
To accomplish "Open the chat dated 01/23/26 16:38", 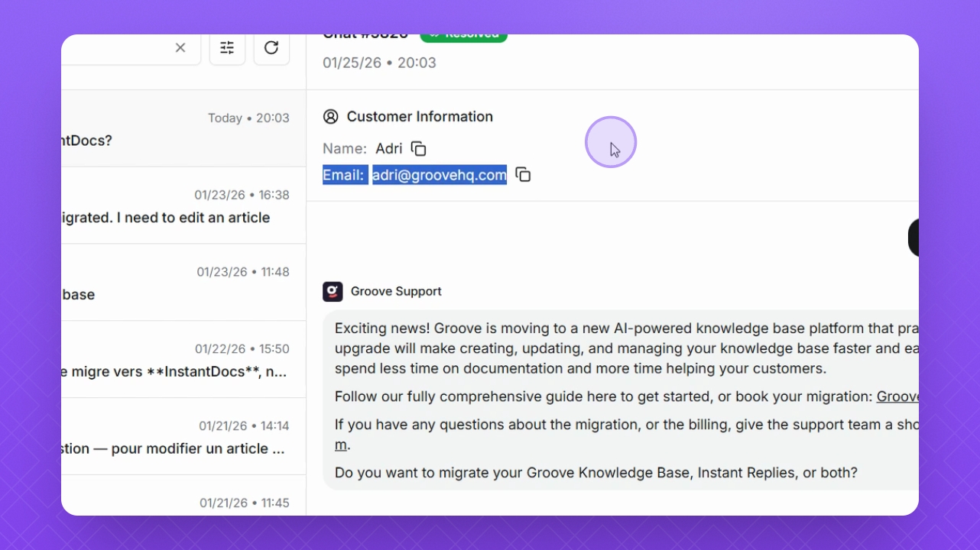I will click(183, 205).
